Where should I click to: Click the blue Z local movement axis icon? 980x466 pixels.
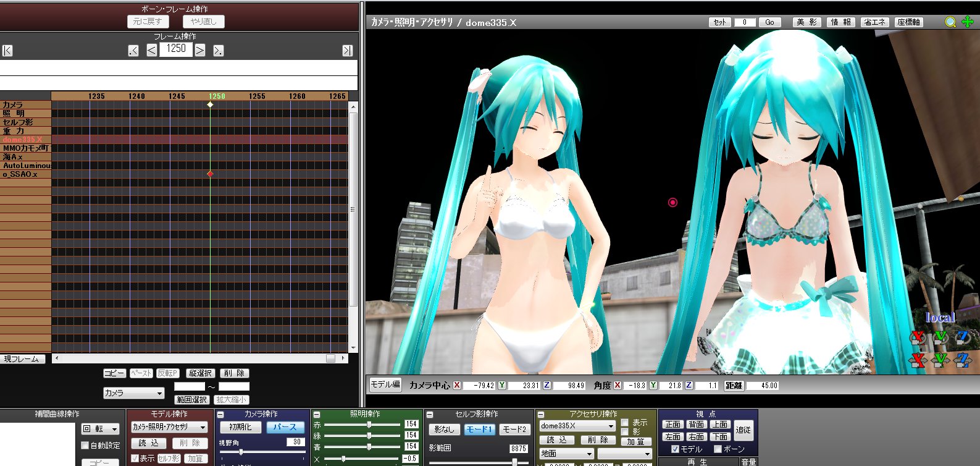[x=962, y=360]
